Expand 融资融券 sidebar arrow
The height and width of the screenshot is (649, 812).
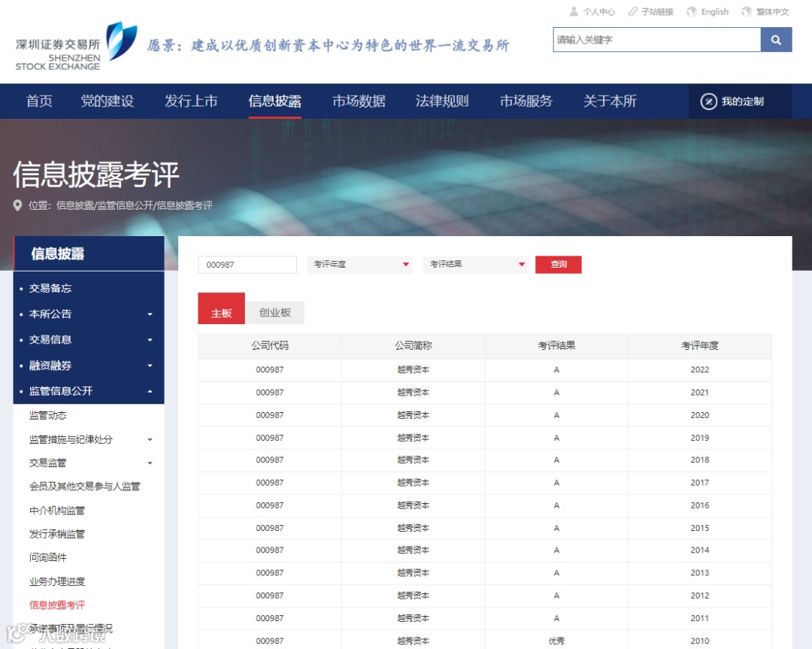coord(150,365)
